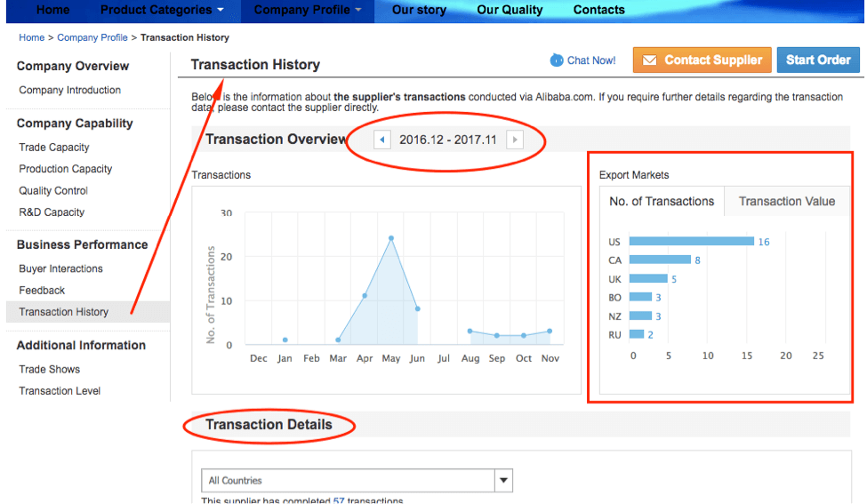Open Buyer Interactions sidebar link
The height and width of the screenshot is (504, 867).
pos(60,268)
